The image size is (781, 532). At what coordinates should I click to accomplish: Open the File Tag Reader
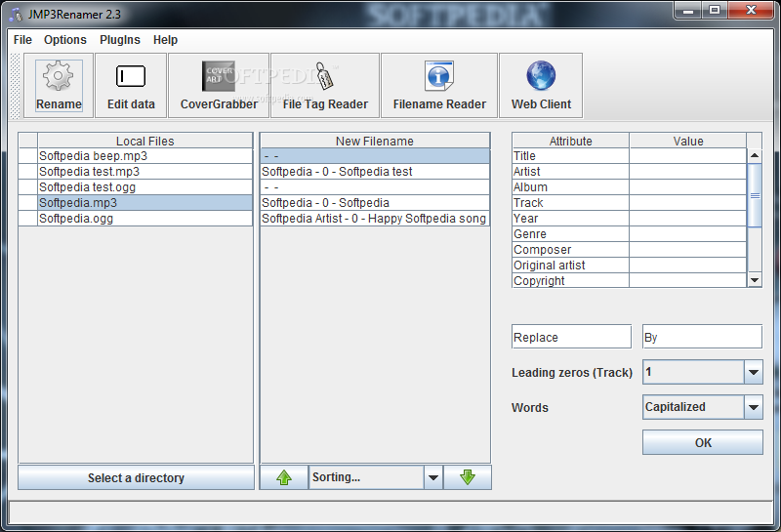pyautogui.click(x=325, y=85)
